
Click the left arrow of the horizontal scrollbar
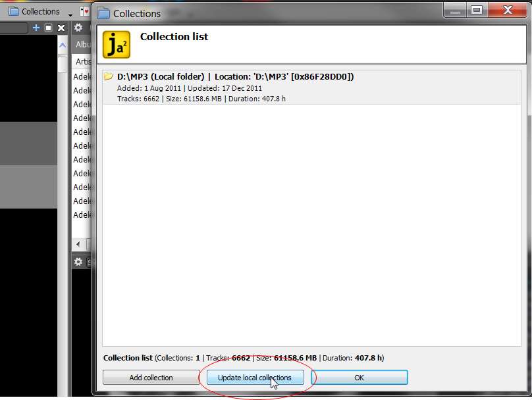78,244
